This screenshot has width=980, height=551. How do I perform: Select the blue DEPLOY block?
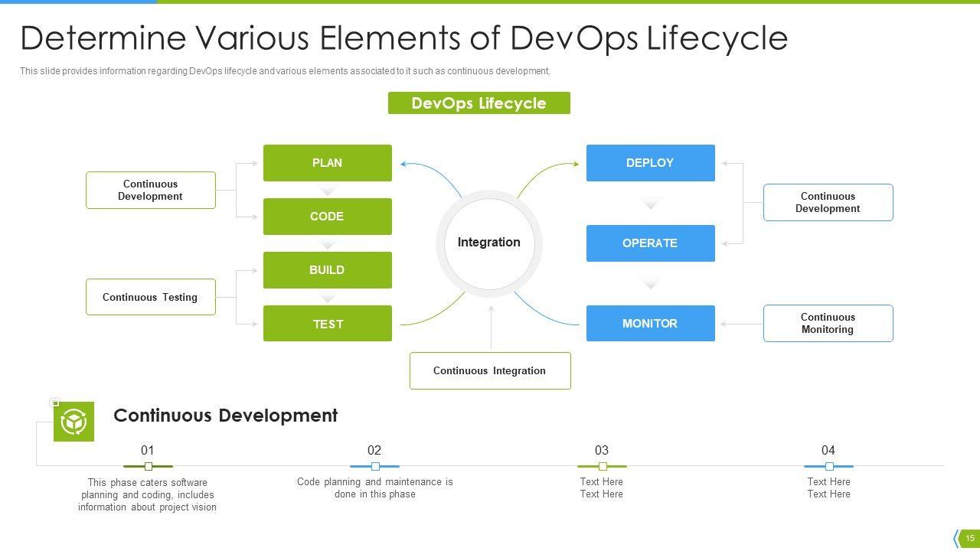pyautogui.click(x=650, y=163)
